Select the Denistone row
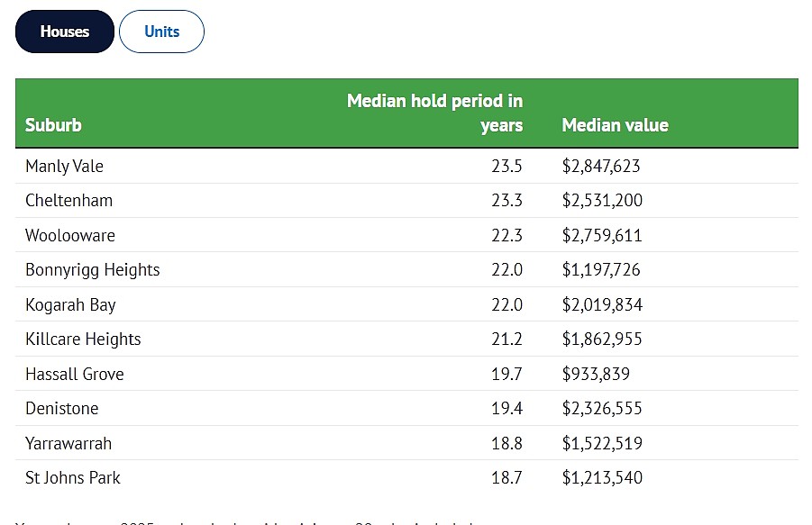Viewport: 812px width, 525px height. (406, 408)
